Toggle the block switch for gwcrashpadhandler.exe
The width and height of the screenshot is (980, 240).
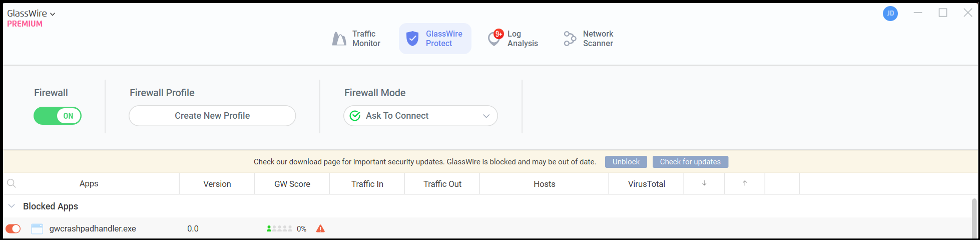pyautogui.click(x=13, y=229)
